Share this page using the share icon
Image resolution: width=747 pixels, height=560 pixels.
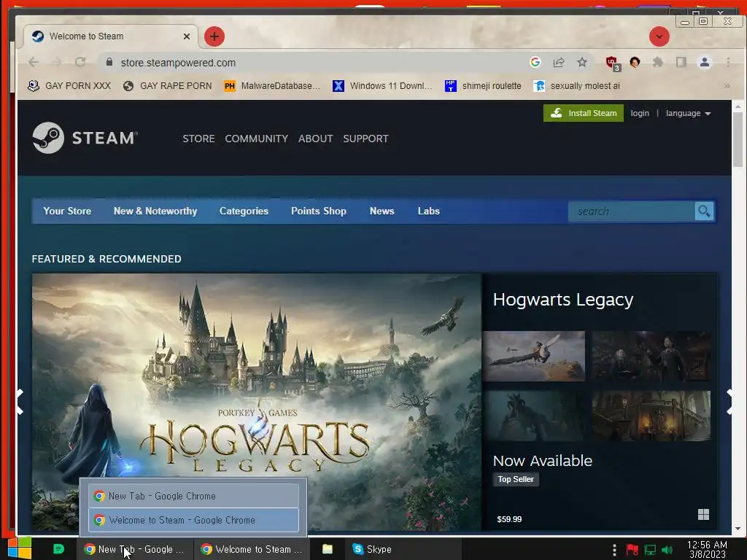(x=558, y=62)
